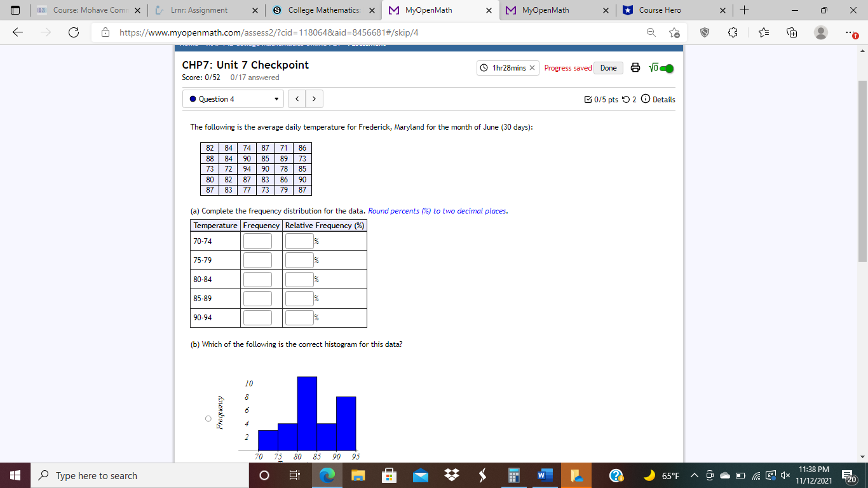The width and height of the screenshot is (868, 488).
Task: Click the Done button
Action: (607, 67)
